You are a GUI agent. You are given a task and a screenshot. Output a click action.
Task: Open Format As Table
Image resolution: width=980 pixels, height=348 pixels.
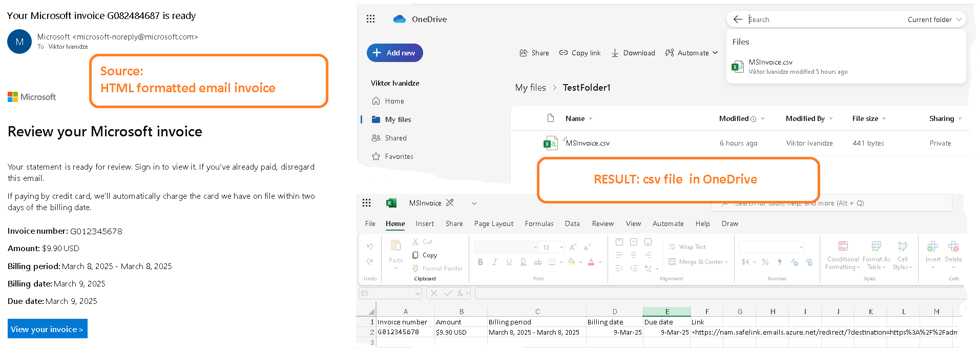tap(877, 255)
